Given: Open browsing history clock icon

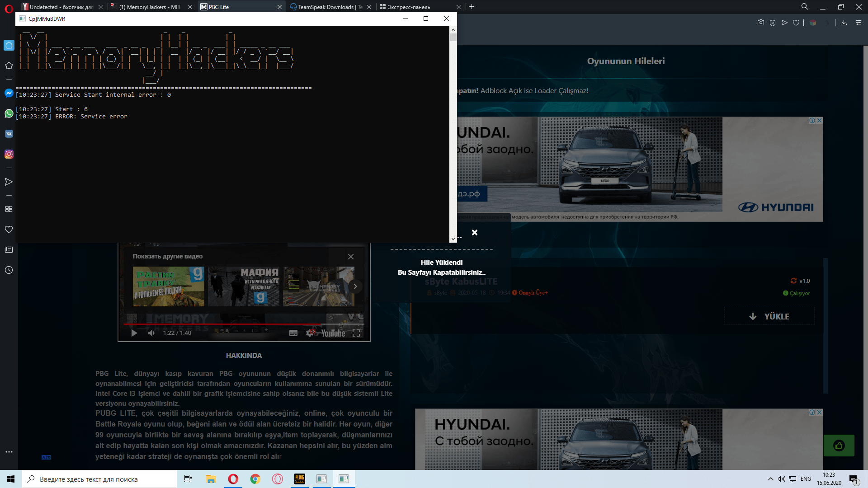Looking at the screenshot, I should [9, 270].
